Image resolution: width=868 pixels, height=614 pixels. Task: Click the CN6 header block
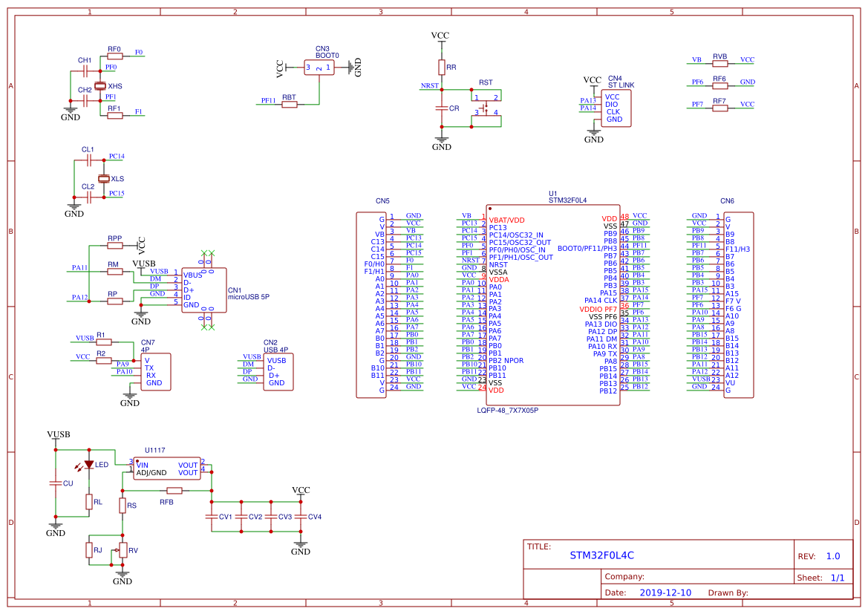[739, 304]
